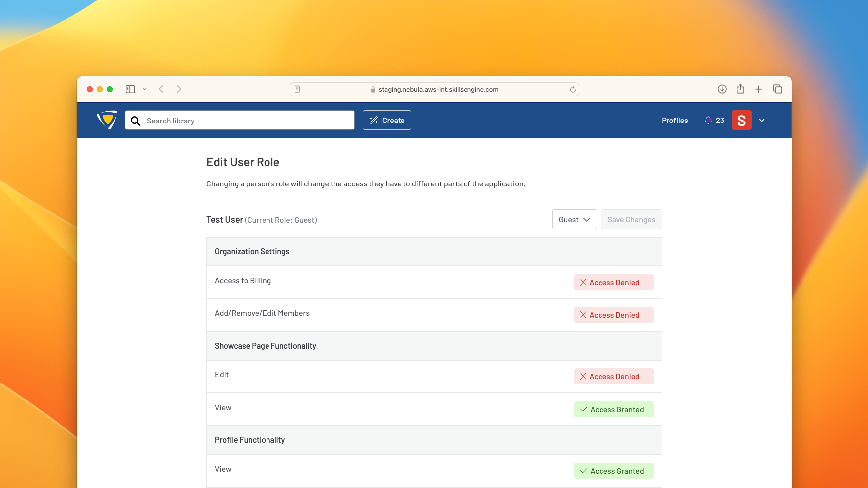Open the Downloads icon in Safari toolbar
The height and width of the screenshot is (488, 868).
(722, 89)
